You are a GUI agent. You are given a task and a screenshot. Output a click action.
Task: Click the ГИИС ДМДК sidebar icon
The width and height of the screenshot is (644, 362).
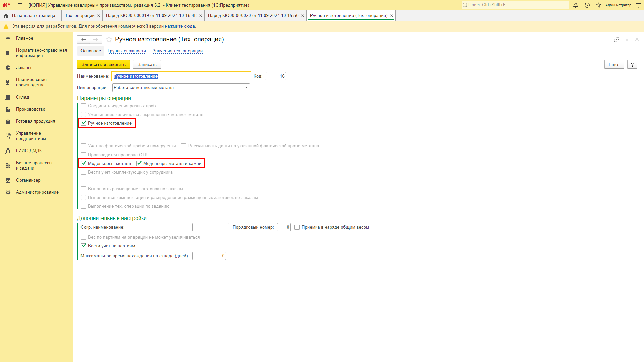[8, 151]
